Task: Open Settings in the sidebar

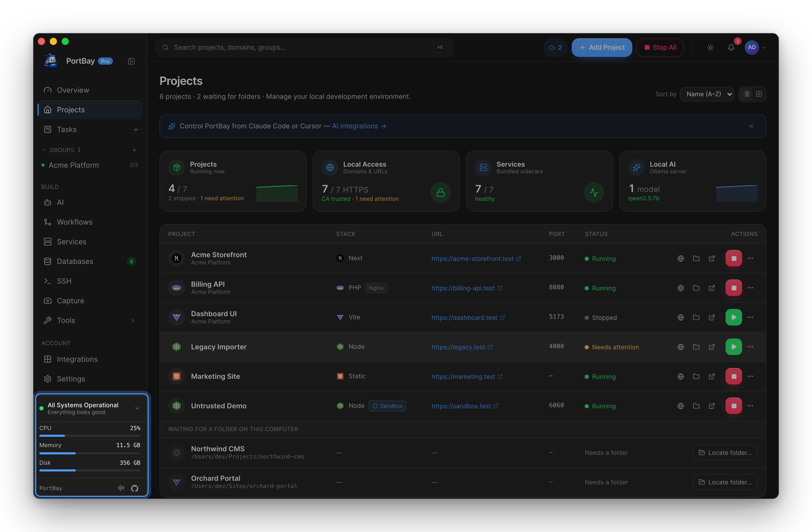Action: [90, 379]
